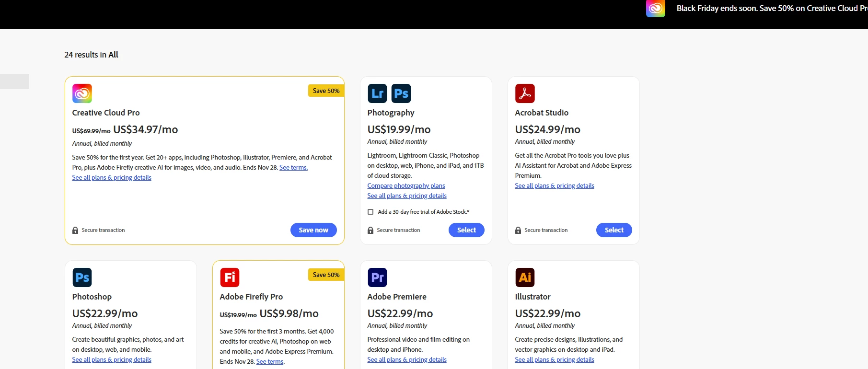
Task: Click Secure transaction text on Acrobat Studio card
Action: click(546, 230)
